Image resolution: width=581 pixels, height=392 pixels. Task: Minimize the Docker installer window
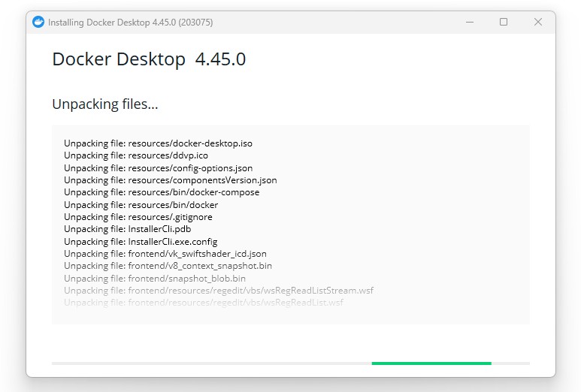point(469,23)
